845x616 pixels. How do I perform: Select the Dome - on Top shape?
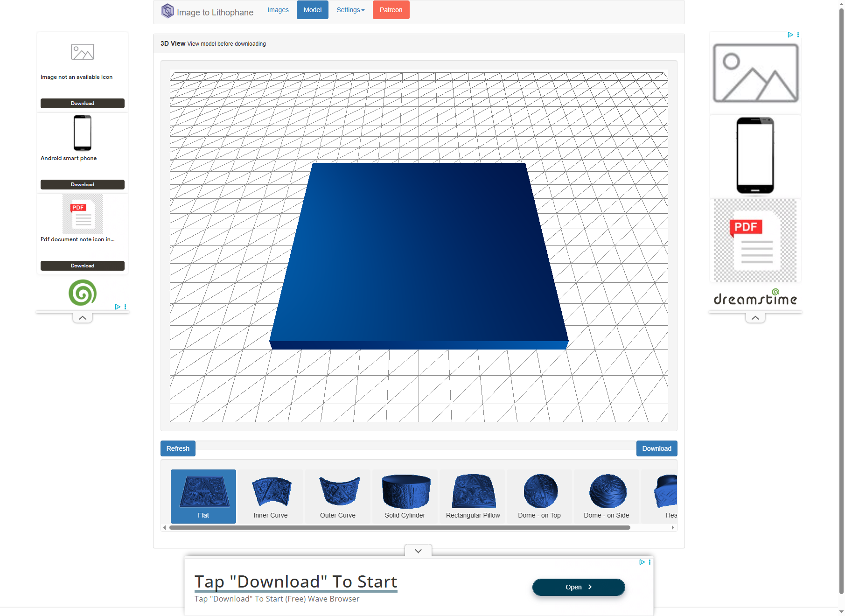539,496
